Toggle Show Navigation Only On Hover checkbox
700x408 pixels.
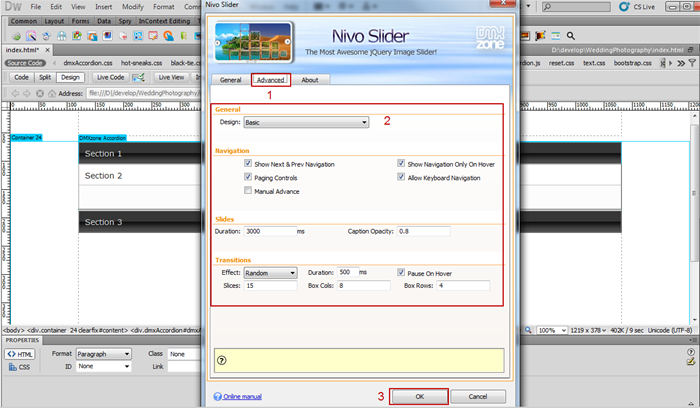[x=401, y=163]
